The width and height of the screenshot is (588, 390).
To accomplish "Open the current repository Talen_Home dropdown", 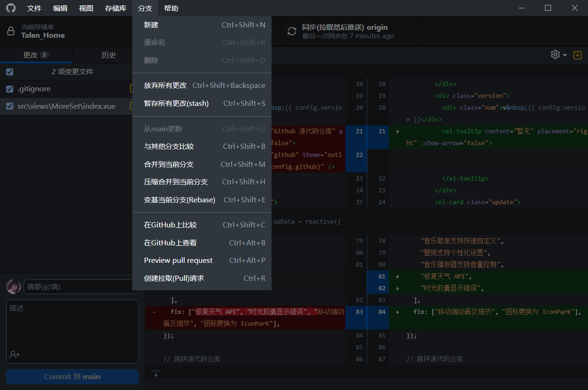I will [66, 31].
